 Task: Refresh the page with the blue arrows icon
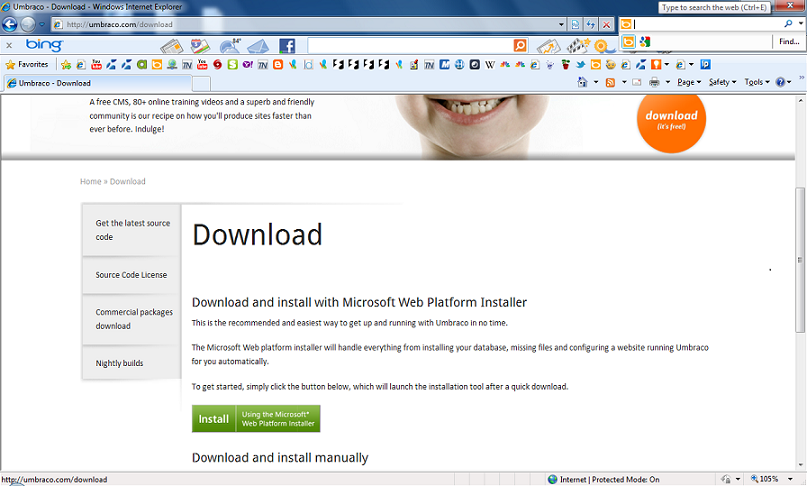point(591,24)
